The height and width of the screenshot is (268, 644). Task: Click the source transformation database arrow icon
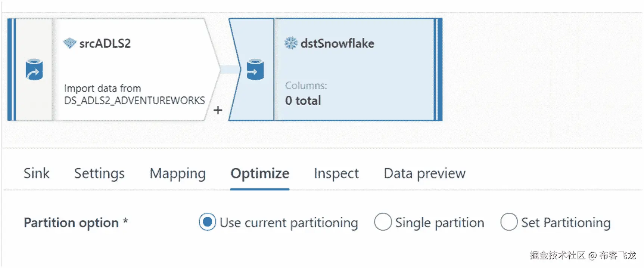coord(34,70)
